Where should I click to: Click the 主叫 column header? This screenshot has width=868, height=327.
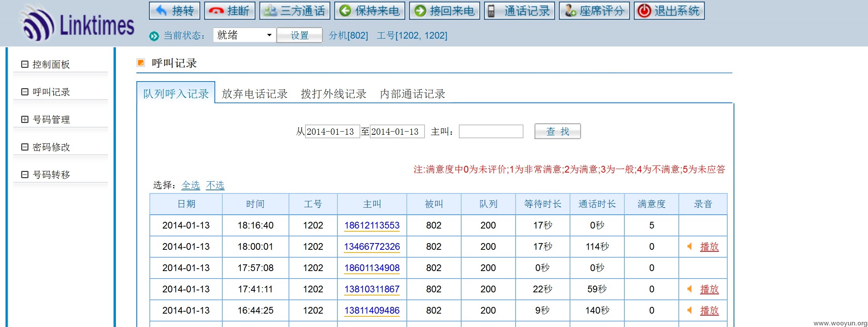pos(372,204)
